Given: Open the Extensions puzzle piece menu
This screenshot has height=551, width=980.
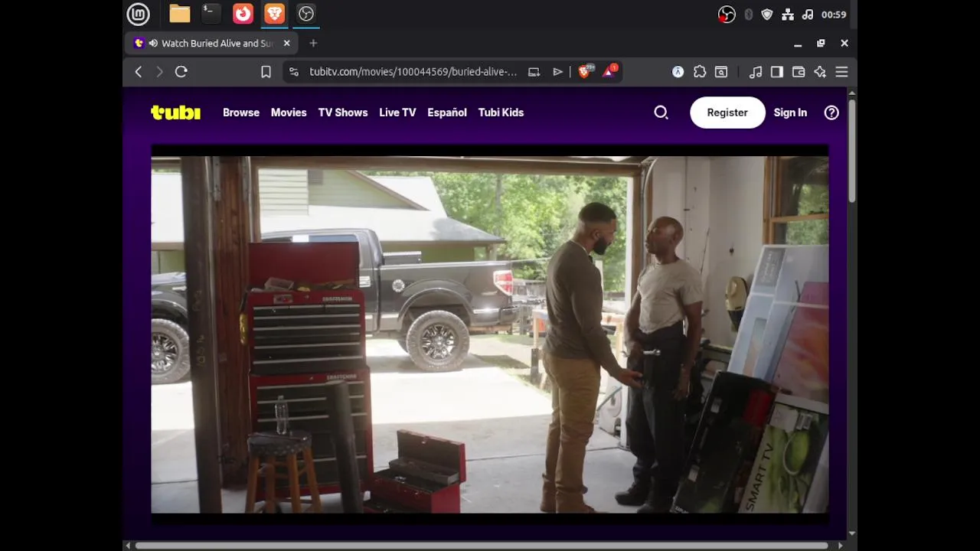Looking at the screenshot, I should tap(700, 72).
